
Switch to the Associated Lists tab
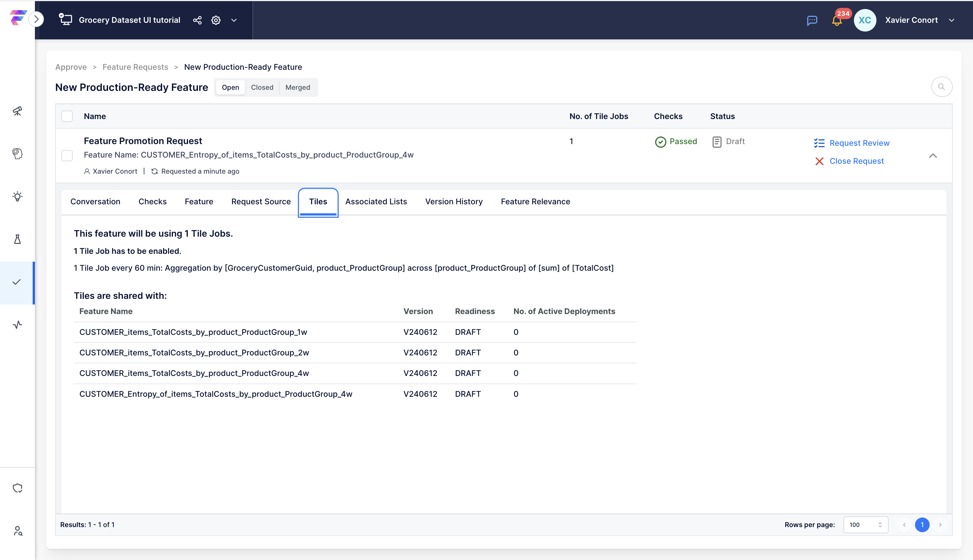click(376, 201)
